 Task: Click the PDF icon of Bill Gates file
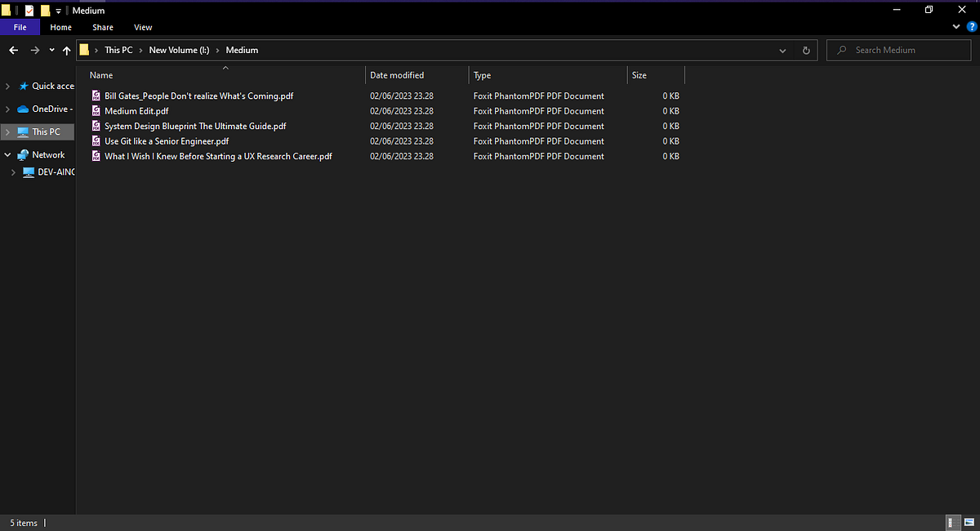point(96,96)
